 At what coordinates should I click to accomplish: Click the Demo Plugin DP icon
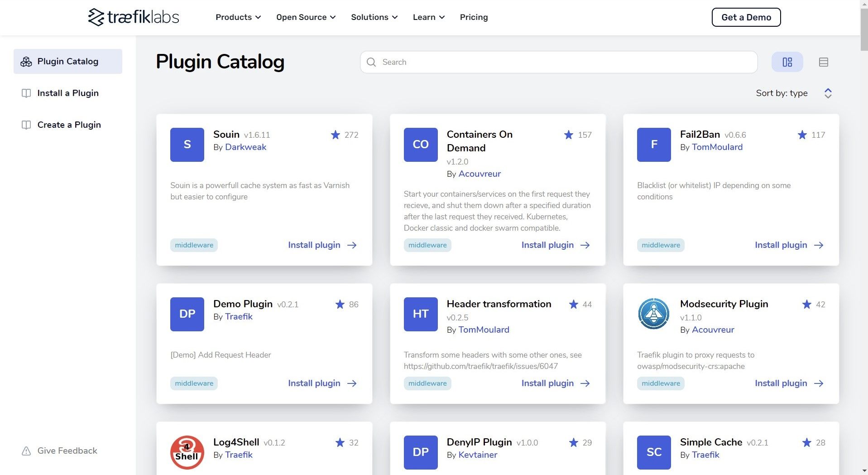187,314
